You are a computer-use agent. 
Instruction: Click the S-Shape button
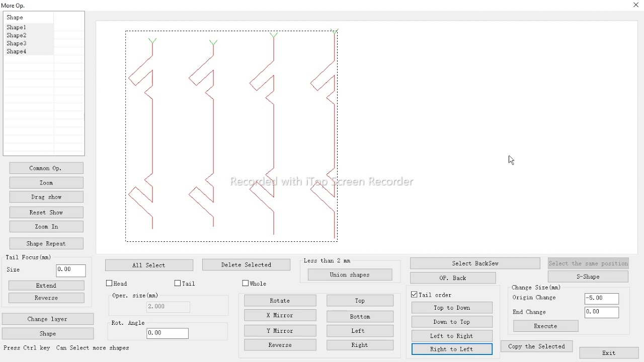[588, 277]
